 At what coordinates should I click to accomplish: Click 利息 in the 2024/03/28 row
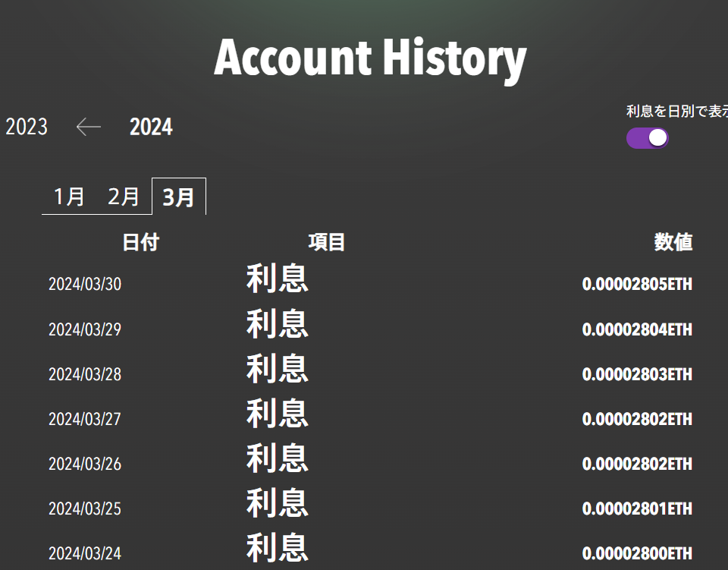pyautogui.click(x=278, y=368)
